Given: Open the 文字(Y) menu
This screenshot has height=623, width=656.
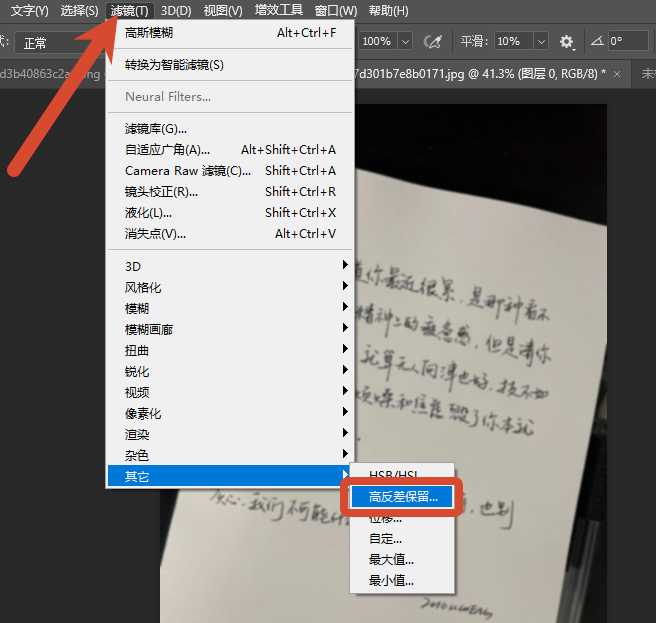Looking at the screenshot, I should tap(29, 10).
